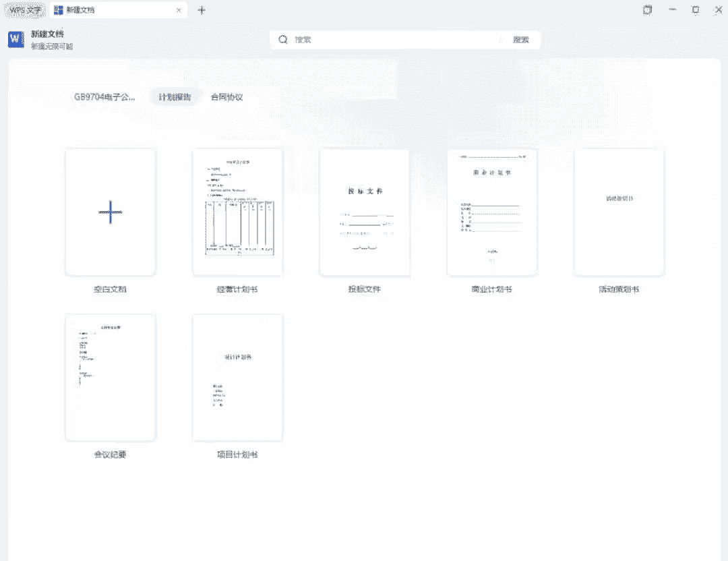Switch to the 计划报告 category tab
Viewport: 728px width, 561px height.
point(175,96)
